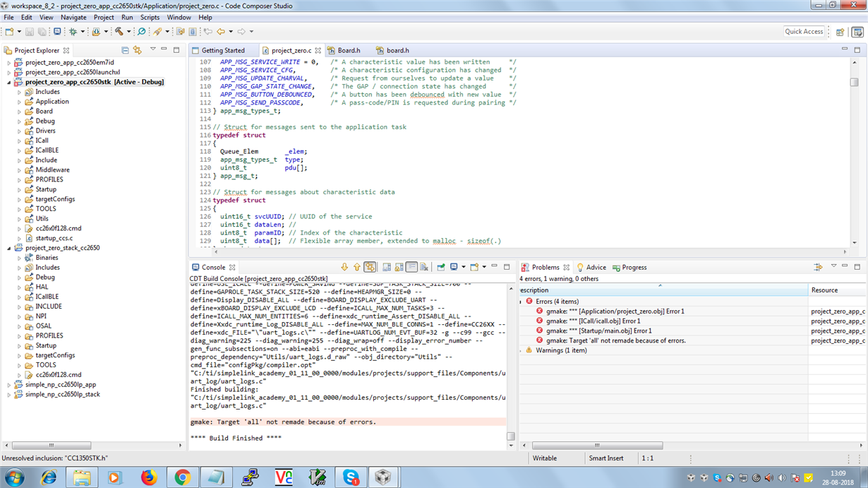Open the Scripts menu
Screen dimensions: 868x488
150,17
